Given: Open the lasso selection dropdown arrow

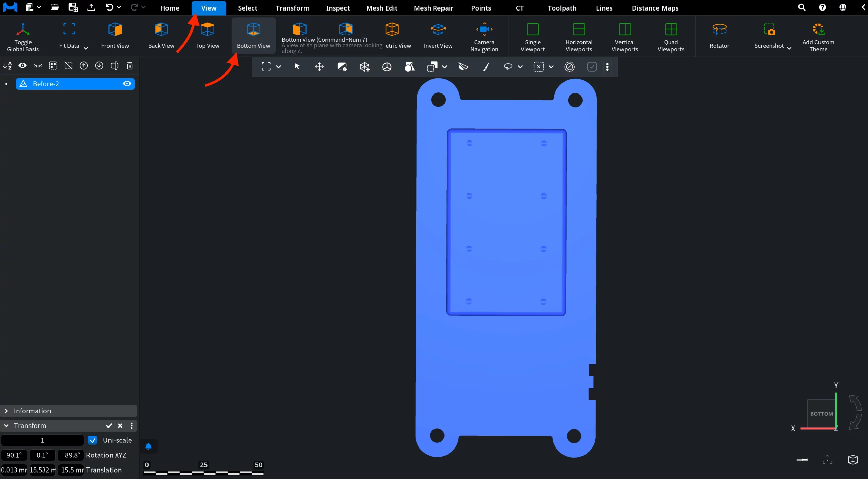Looking at the screenshot, I should point(520,67).
